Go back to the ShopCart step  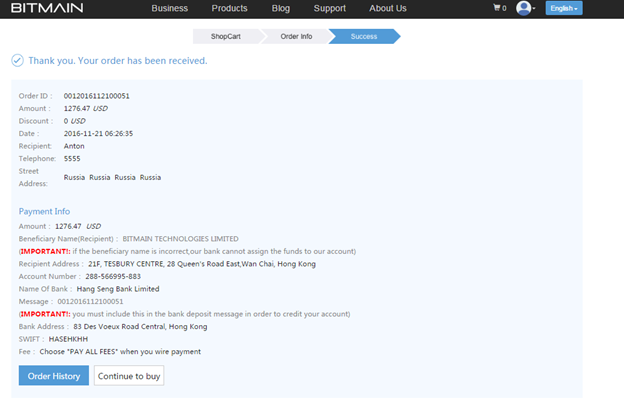pos(225,36)
